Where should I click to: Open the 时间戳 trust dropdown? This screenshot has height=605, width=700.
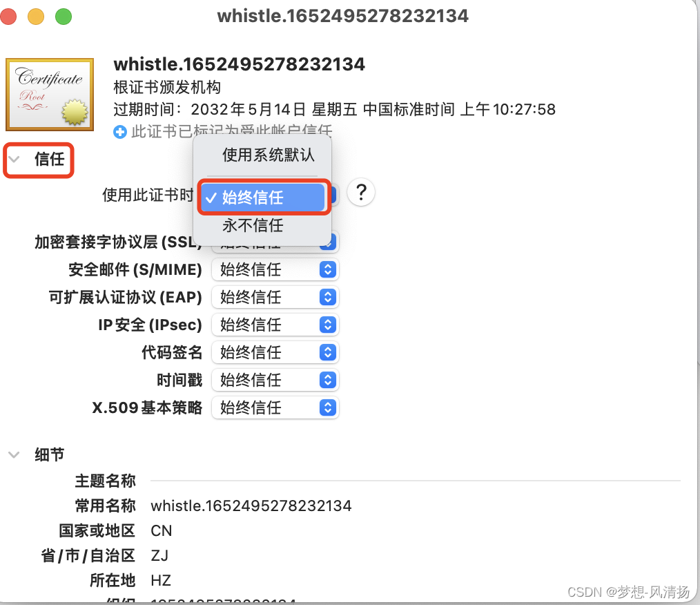click(x=275, y=381)
